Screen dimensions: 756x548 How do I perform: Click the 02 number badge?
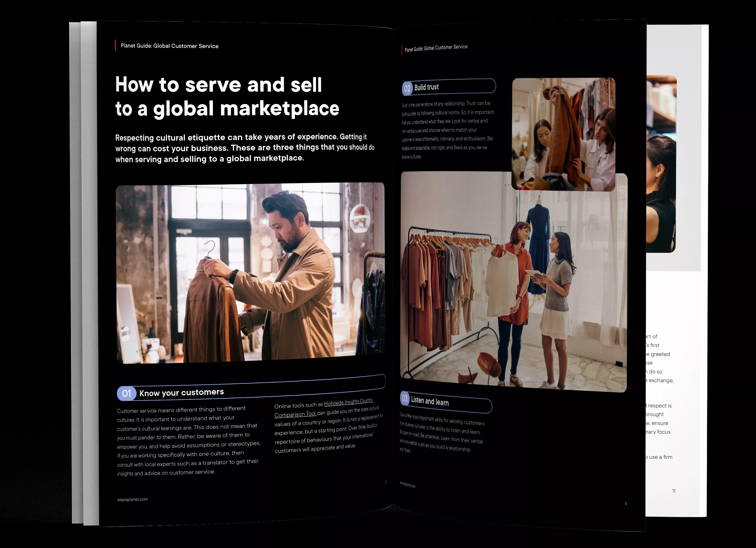click(407, 89)
